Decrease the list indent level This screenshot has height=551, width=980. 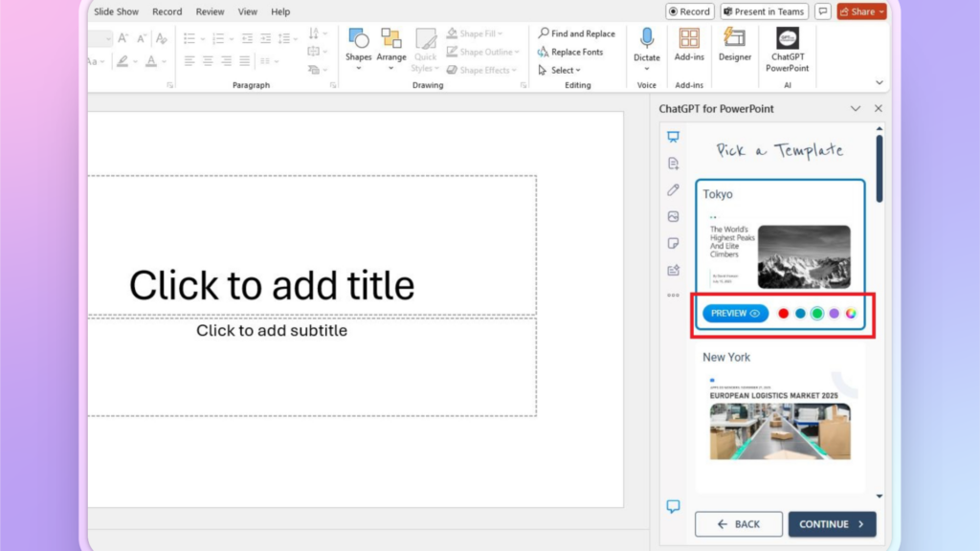[248, 38]
